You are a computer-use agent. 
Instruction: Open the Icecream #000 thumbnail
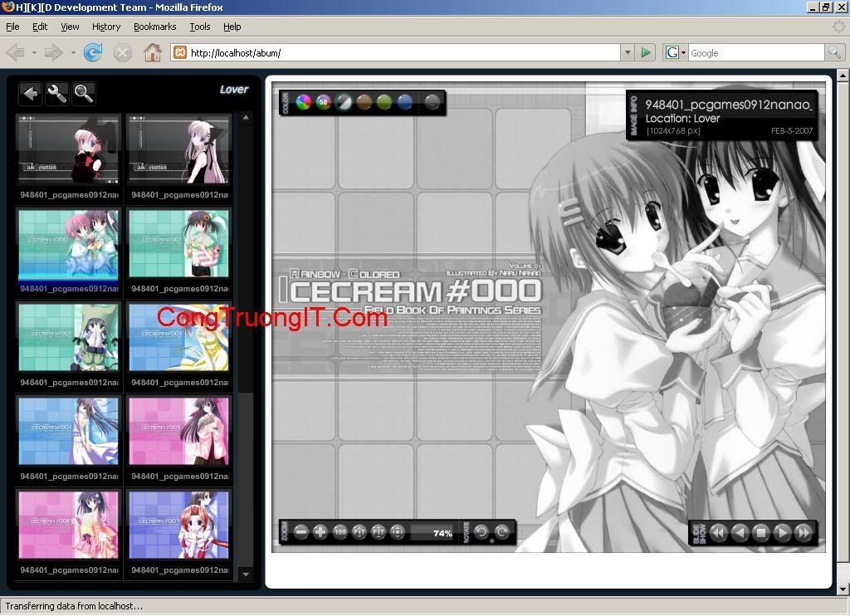click(69, 244)
